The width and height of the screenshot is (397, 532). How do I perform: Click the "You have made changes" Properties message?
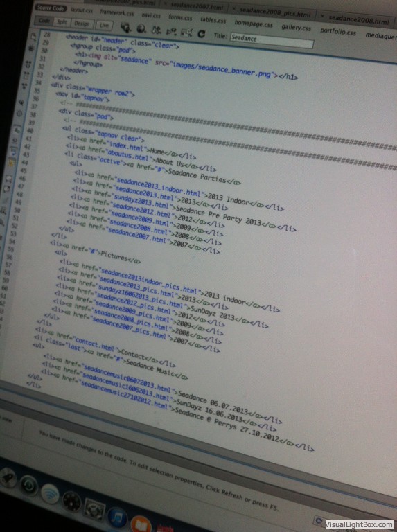tap(158, 472)
